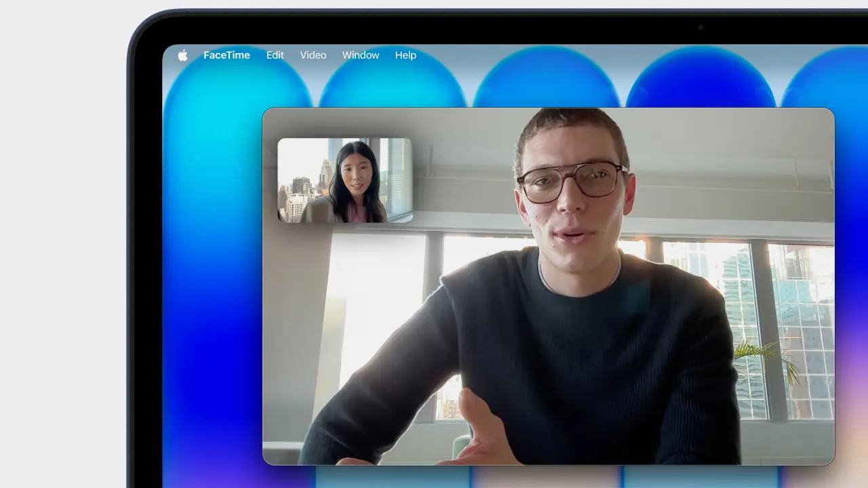Click the caller's glasses in the video
This screenshot has height=488, width=868.
tap(571, 180)
